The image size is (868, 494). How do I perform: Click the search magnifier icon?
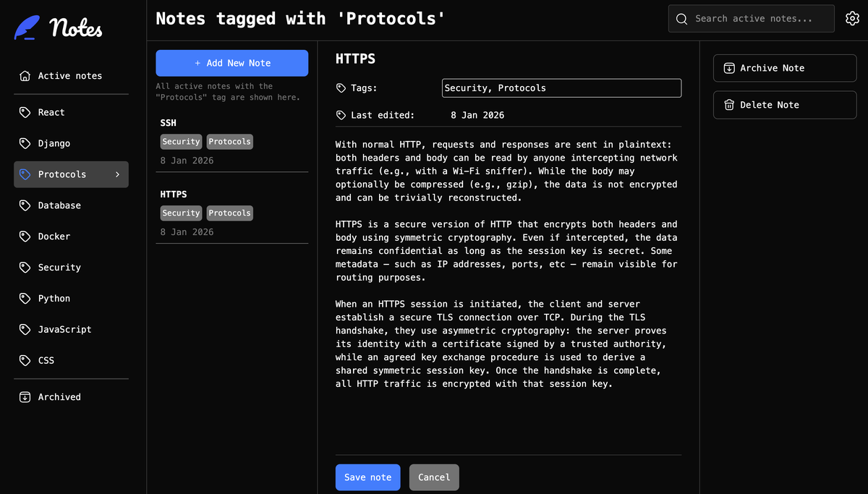coord(681,19)
